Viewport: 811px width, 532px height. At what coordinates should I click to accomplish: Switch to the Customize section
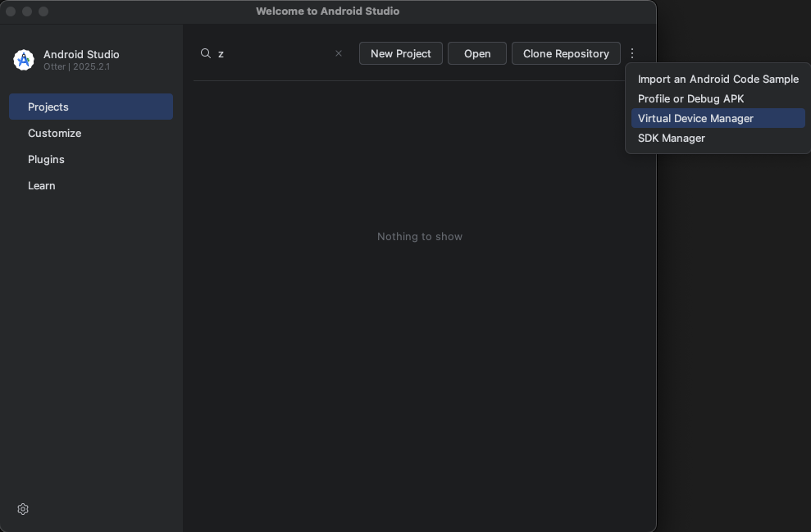pos(91,133)
